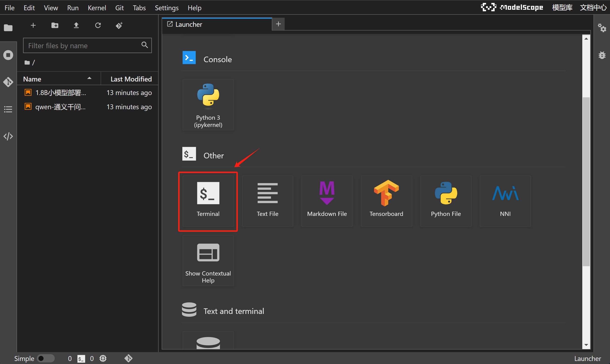Image resolution: width=610 pixels, height=364 pixels.
Task: Create a new Markdown File
Action: [x=327, y=201]
